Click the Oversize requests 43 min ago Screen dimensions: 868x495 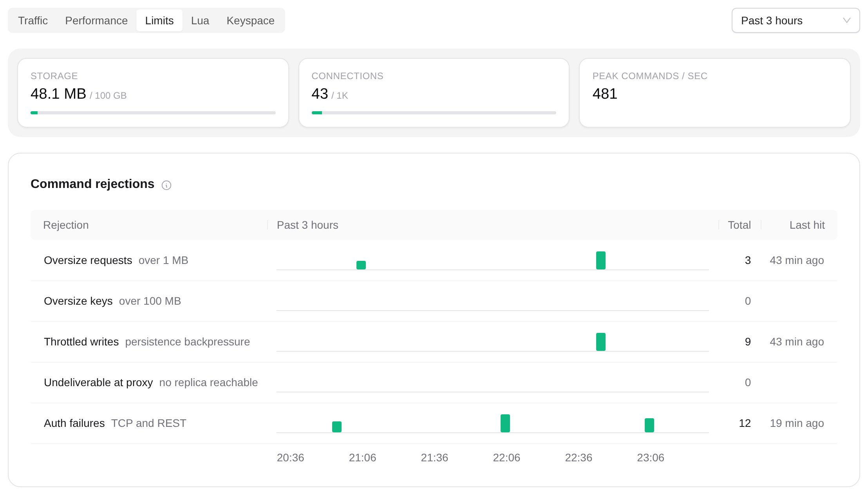797,260
